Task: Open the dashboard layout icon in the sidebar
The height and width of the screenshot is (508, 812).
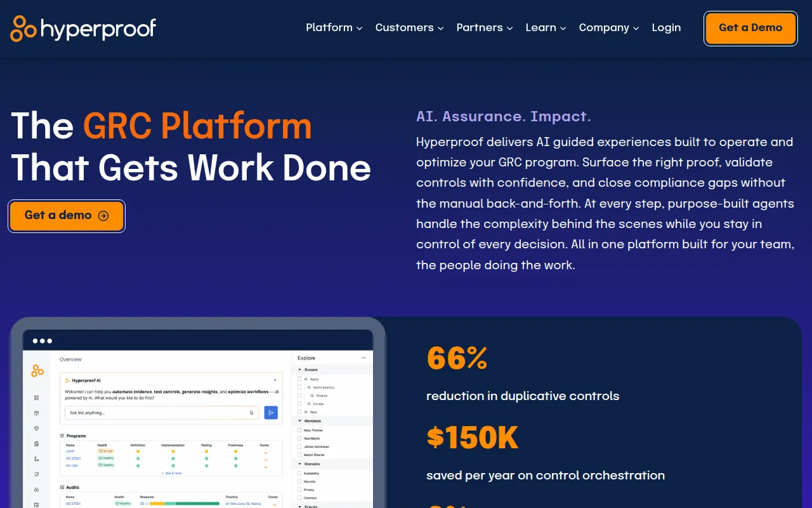Action: pos(36,398)
